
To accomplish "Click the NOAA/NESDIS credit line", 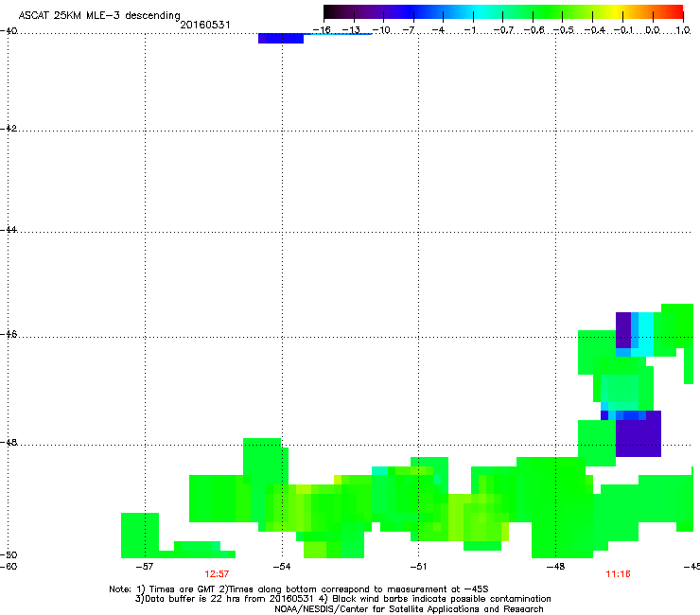I will [x=409, y=609].
